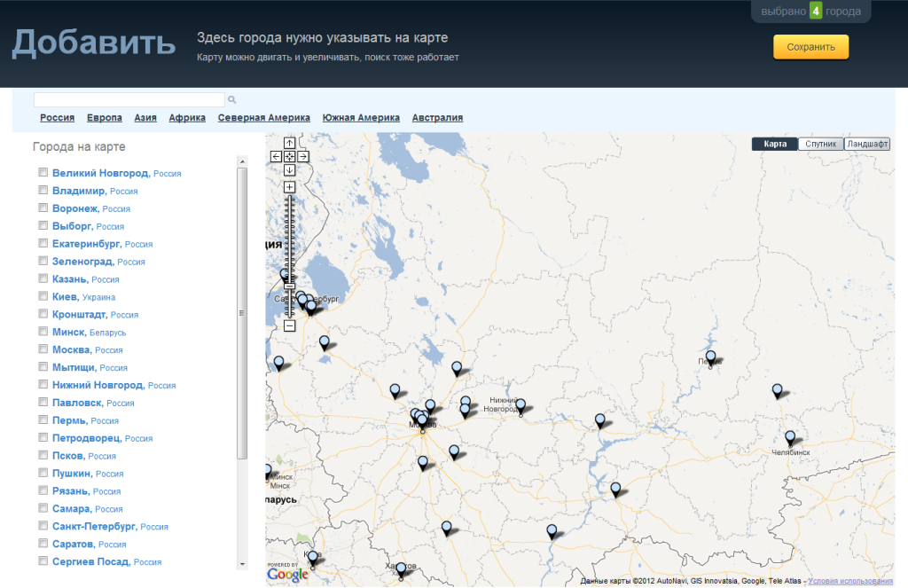Switch map to Спутник view
Viewport: 908px width, 588px height.
coord(820,144)
